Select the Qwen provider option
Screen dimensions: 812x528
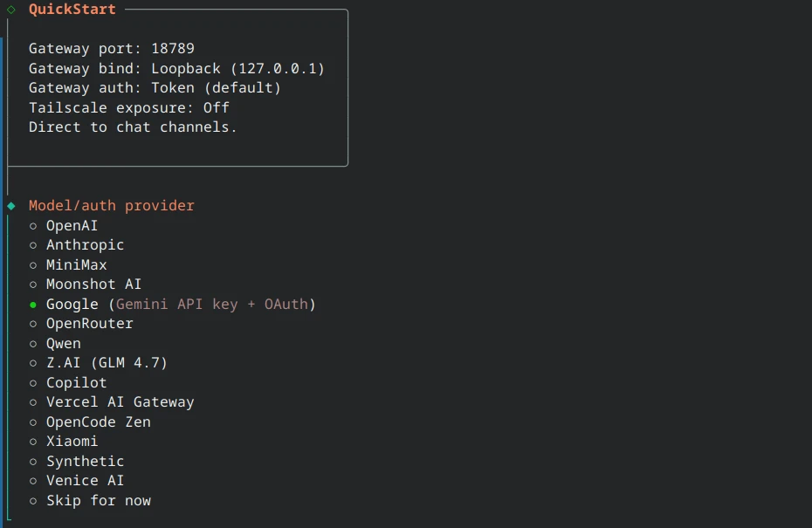[63, 343]
